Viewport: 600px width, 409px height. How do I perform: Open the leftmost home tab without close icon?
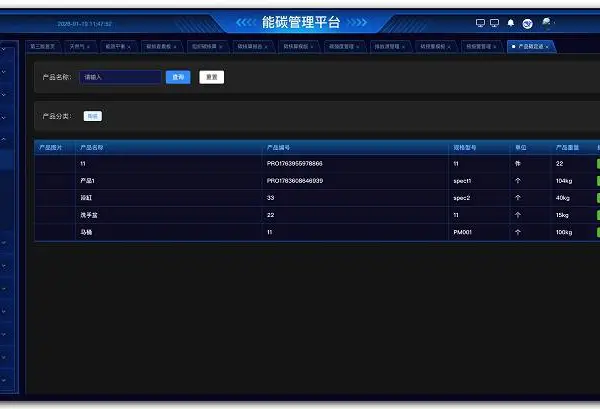click(x=42, y=46)
